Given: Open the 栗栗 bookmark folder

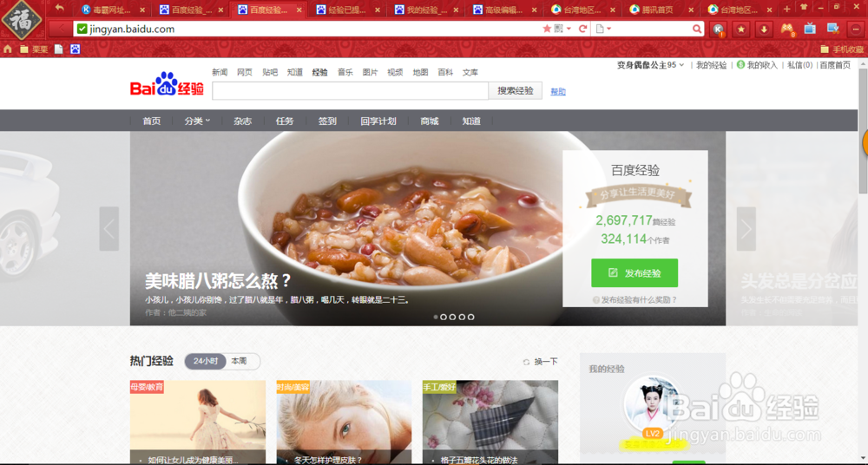Looking at the screenshot, I should click(34, 49).
